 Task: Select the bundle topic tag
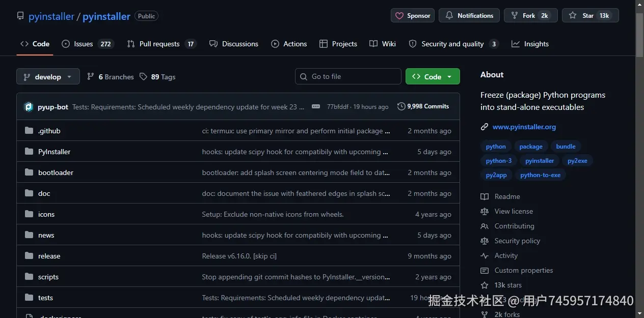(566, 147)
